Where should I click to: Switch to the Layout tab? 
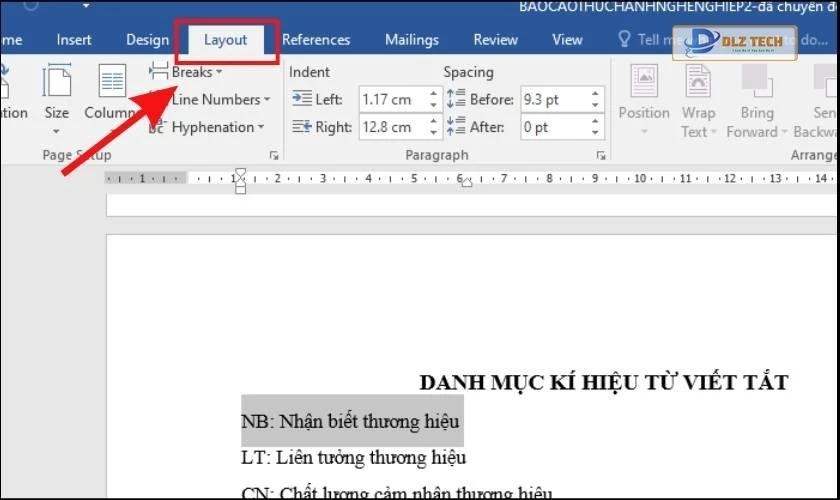pyautogui.click(x=225, y=40)
